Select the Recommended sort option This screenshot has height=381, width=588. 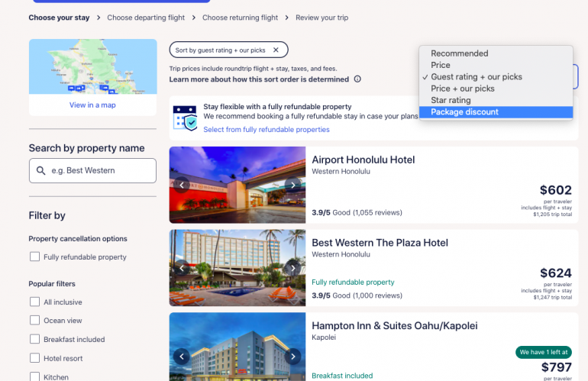click(x=459, y=53)
